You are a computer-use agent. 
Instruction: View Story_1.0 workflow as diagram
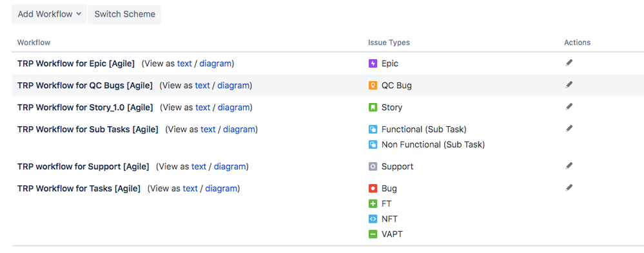click(x=234, y=108)
